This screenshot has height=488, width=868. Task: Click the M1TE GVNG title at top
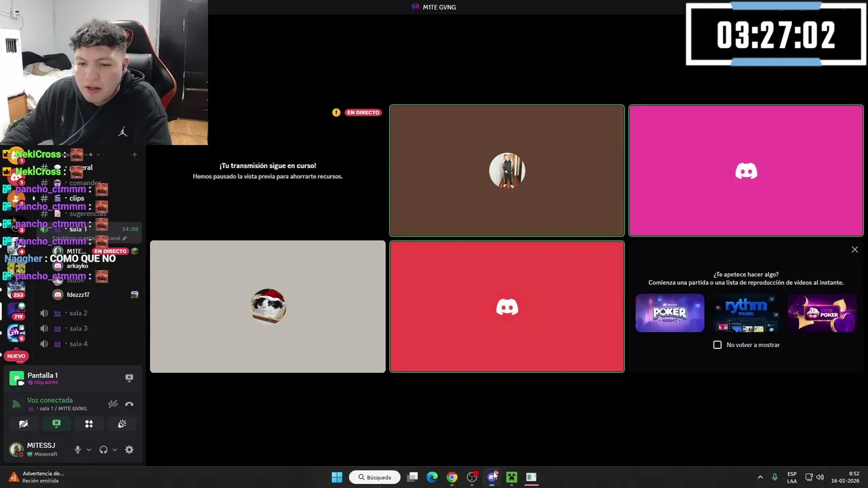point(439,7)
